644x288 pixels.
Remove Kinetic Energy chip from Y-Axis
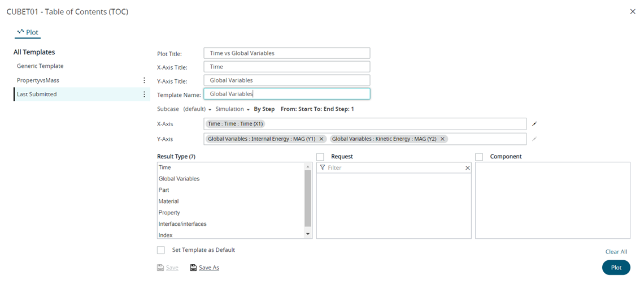pyautogui.click(x=442, y=139)
